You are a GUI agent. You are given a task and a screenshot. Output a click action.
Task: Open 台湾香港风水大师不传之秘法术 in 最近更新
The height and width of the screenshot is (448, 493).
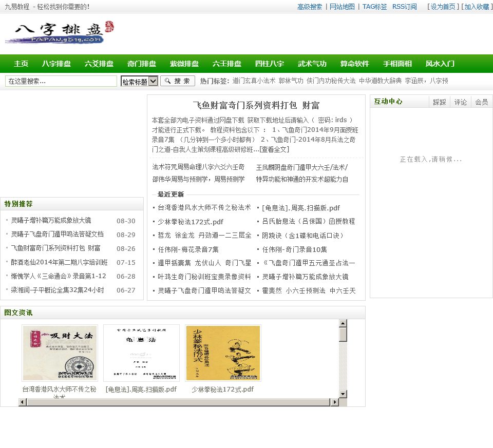pos(204,208)
